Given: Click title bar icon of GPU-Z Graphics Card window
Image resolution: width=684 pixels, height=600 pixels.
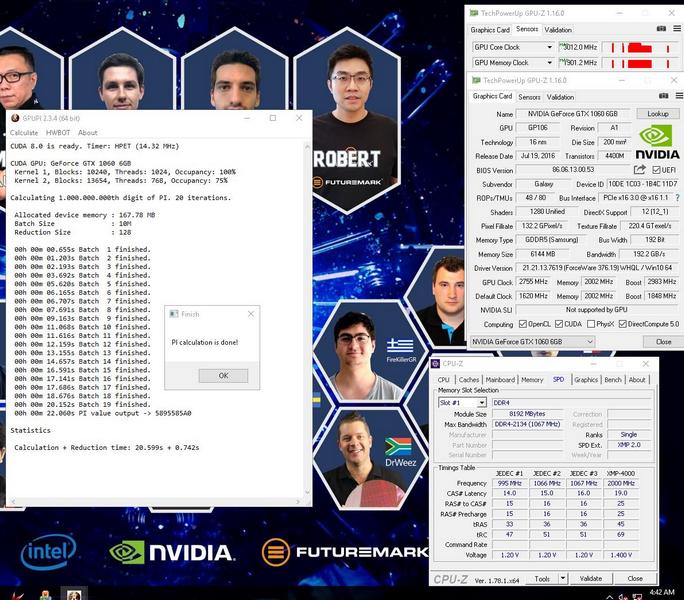Looking at the screenshot, I should point(476,80).
